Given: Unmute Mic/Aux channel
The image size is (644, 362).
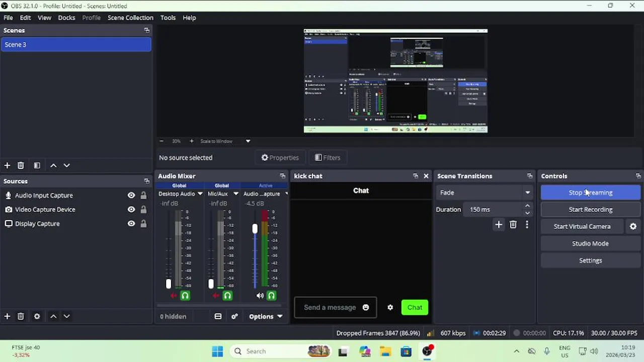Looking at the screenshot, I should (x=216, y=296).
